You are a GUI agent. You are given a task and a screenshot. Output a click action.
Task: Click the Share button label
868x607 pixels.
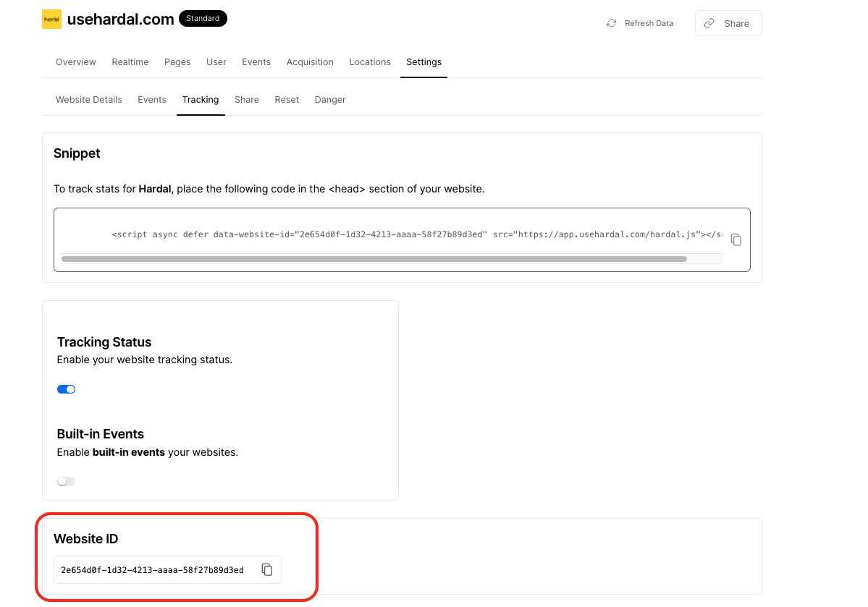click(x=736, y=23)
